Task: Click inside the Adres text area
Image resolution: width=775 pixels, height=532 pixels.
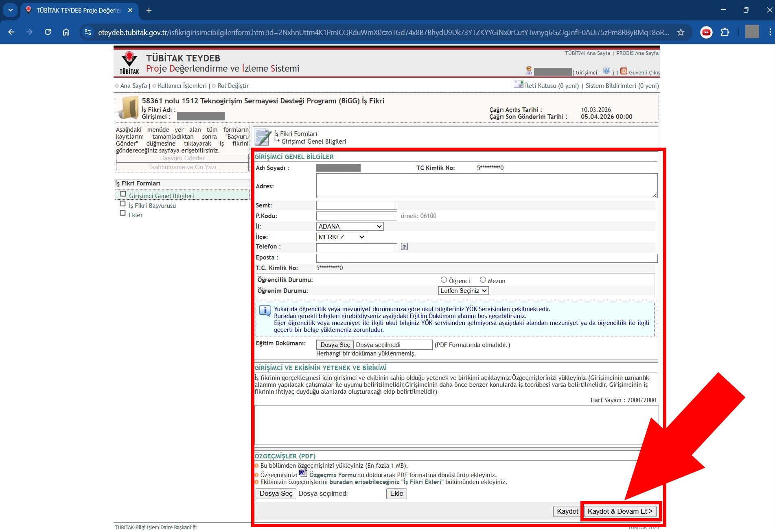Action: 486,186
